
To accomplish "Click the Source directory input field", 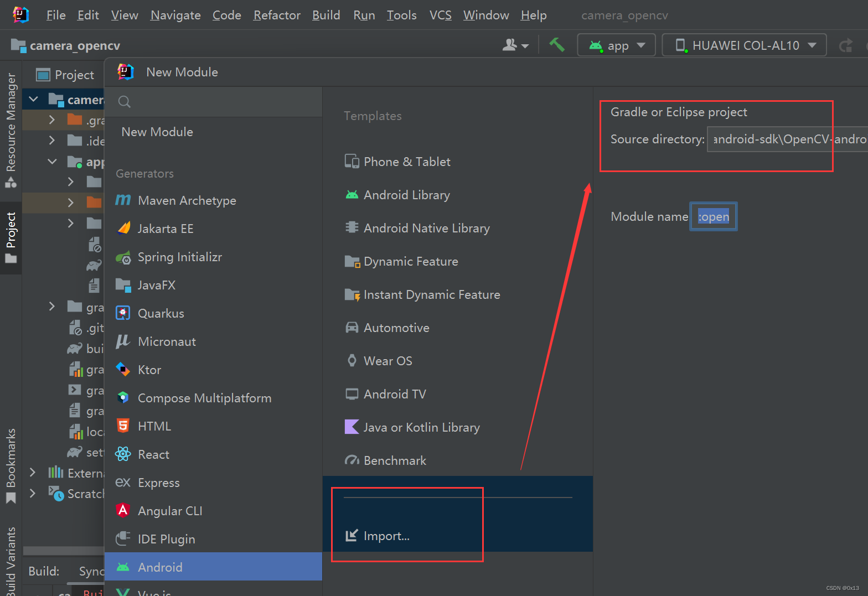I will point(788,139).
